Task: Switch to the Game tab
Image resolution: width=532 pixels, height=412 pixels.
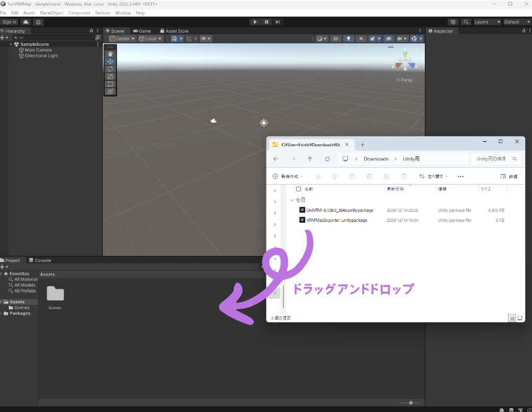Action: pos(142,31)
